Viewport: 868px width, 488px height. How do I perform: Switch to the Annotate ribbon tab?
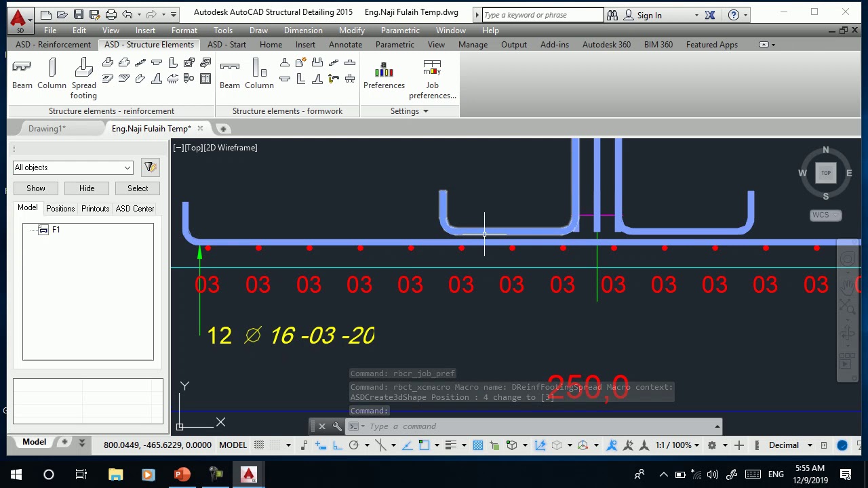tap(345, 45)
